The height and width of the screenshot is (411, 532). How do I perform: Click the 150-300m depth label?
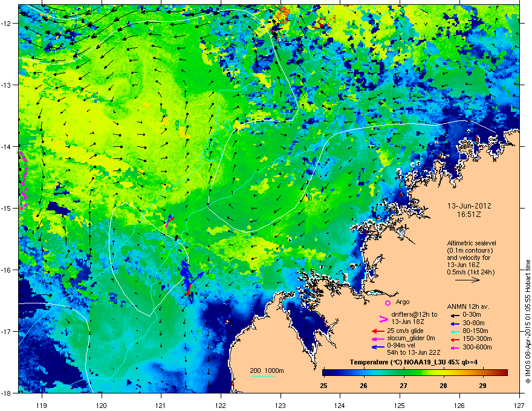[477, 338]
